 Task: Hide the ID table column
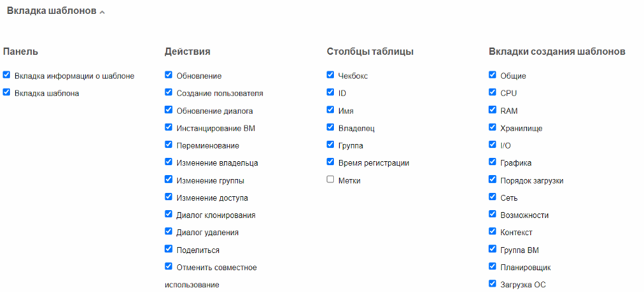tap(330, 92)
